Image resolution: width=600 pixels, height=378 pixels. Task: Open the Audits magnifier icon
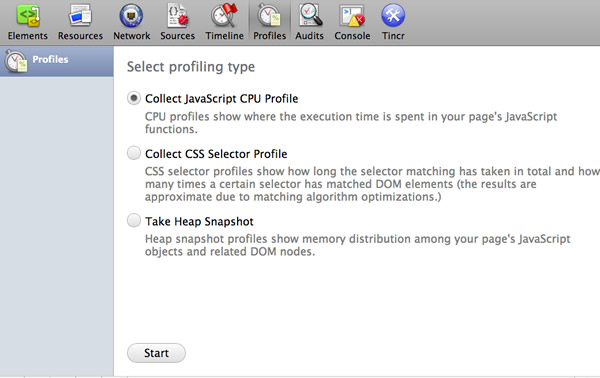click(x=310, y=15)
